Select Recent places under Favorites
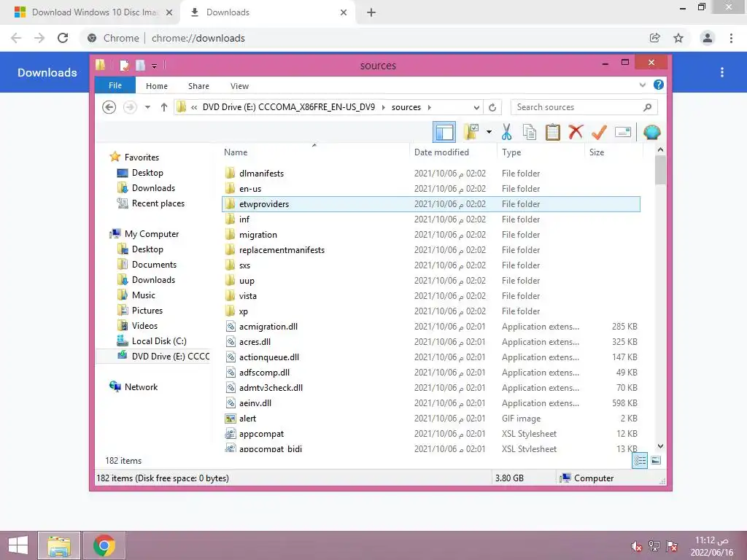The width and height of the screenshot is (747, 560). (x=158, y=203)
